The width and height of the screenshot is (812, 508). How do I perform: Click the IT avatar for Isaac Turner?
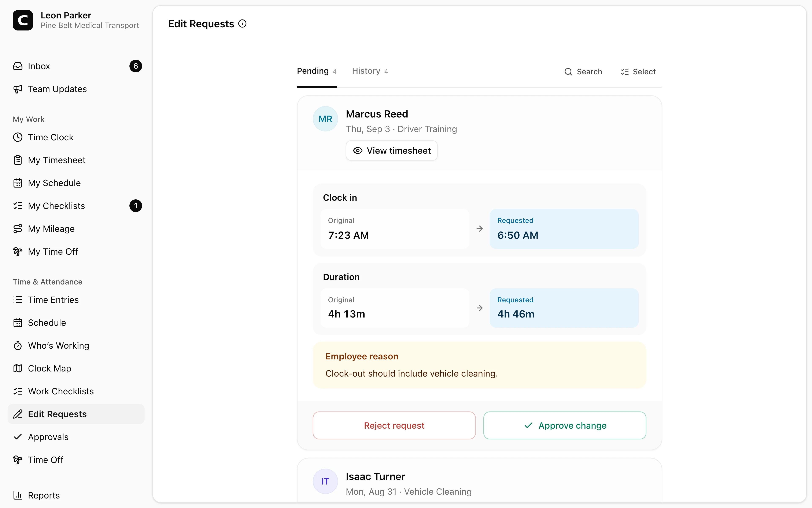tap(325, 481)
